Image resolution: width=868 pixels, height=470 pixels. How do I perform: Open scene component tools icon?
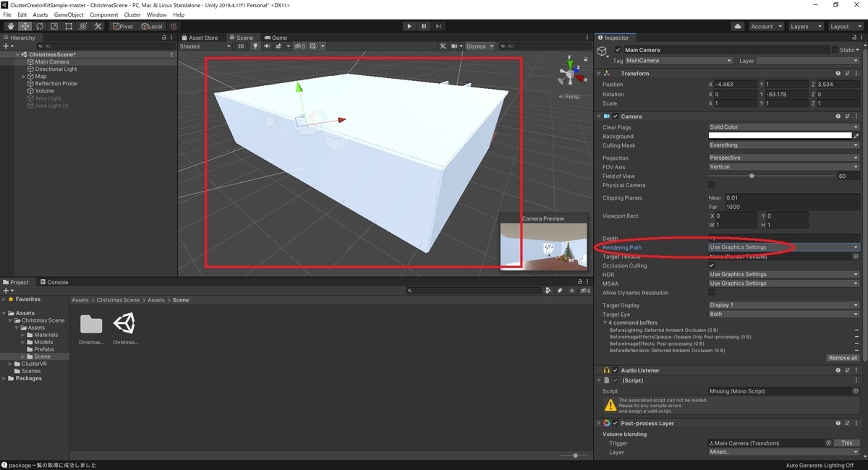pyautogui.click(x=443, y=46)
